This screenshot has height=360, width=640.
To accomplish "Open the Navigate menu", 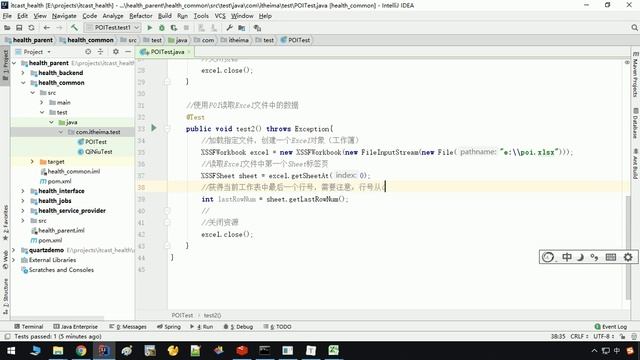I will [x=64, y=16].
